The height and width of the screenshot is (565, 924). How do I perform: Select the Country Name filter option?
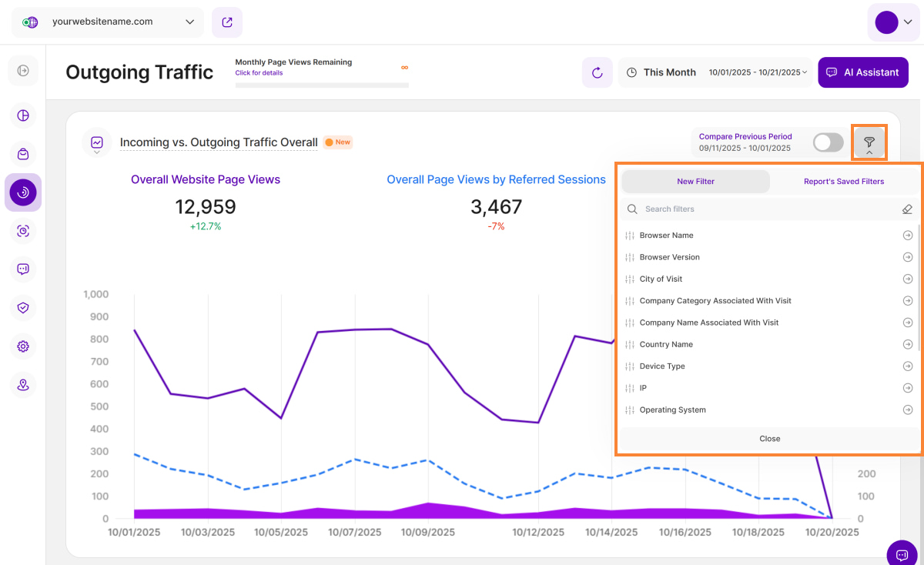[x=666, y=345]
